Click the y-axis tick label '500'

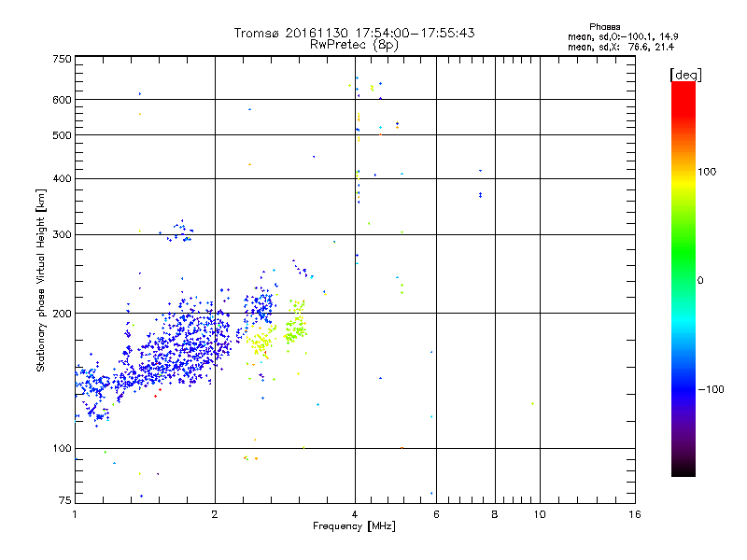pyautogui.click(x=62, y=135)
